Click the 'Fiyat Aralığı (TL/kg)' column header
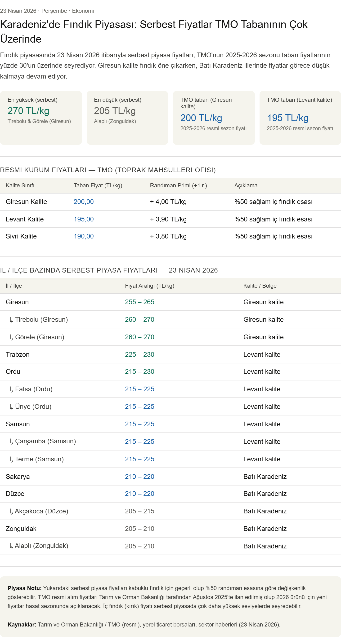This screenshot has width=341, height=644. coord(149,286)
